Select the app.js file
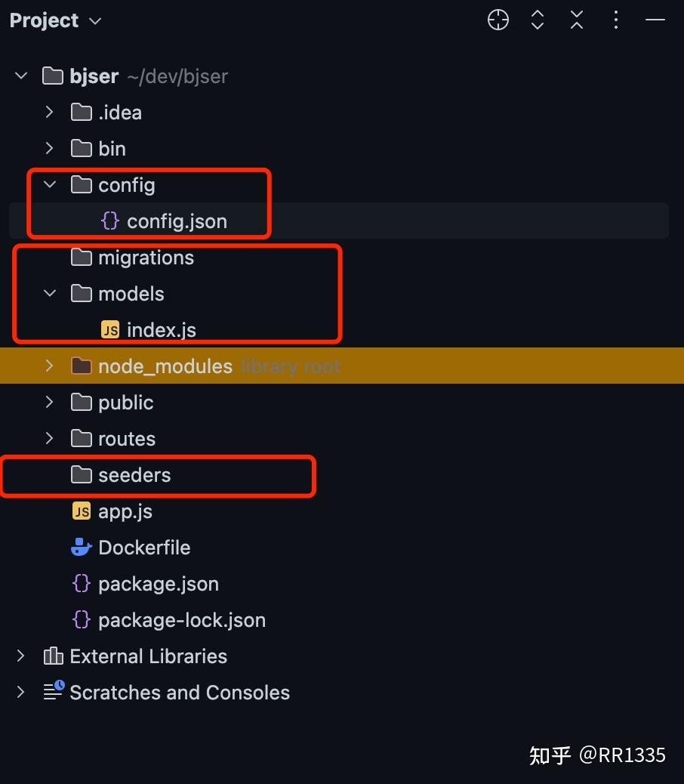Viewport: 684px width, 784px height. coord(125,511)
